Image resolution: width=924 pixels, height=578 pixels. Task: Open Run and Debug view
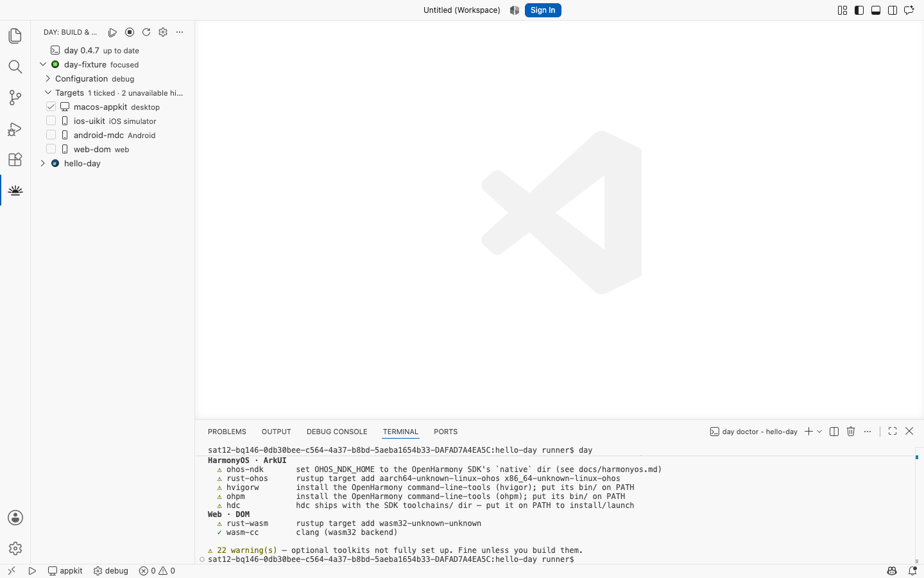click(x=15, y=129)
